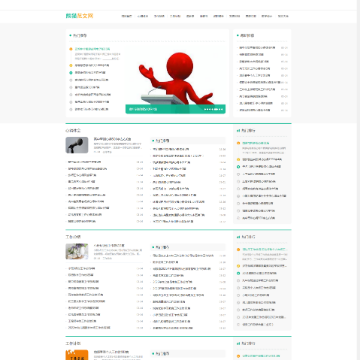
Task: Click the first orange bullet in the featured list
Action: 71,49
